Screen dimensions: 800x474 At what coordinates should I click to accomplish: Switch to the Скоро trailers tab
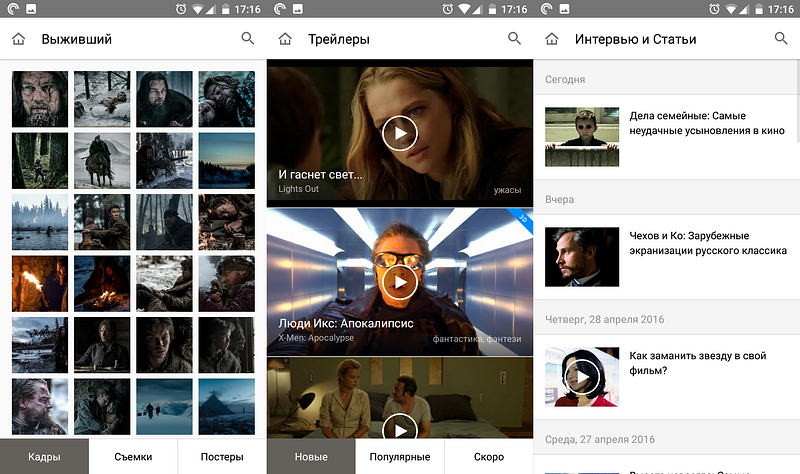[x=489, y=457]
